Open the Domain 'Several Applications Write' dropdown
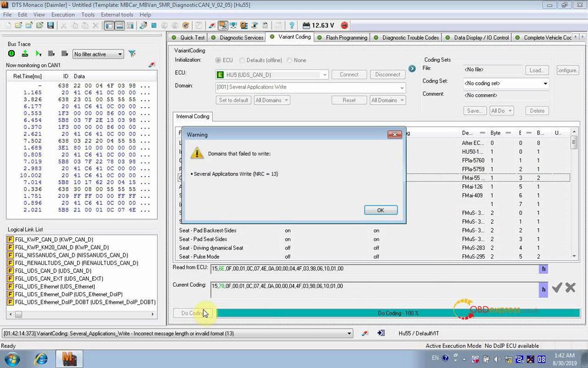Screen dimensions: 588x368 click(310, 87)
